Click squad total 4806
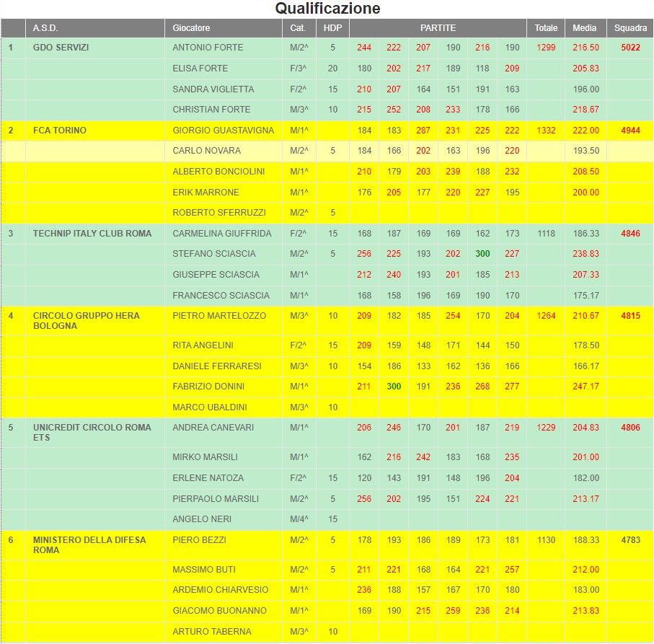This screenshot has width=654, height=644. (x=630, y=428)
